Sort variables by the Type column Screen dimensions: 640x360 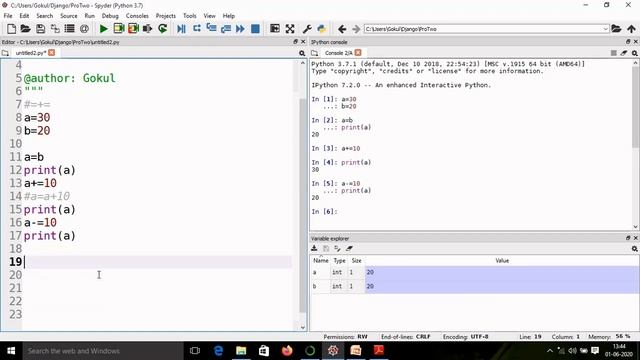[339, 260]
